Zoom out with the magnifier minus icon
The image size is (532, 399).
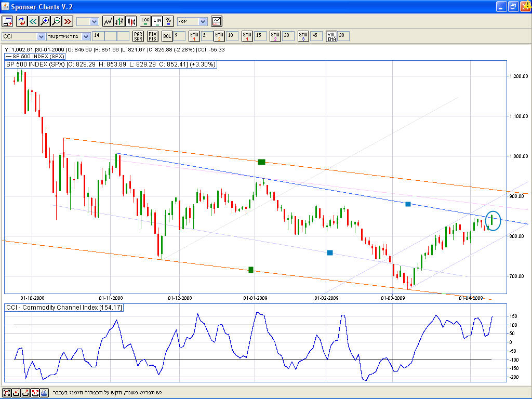tap(56, 21)
